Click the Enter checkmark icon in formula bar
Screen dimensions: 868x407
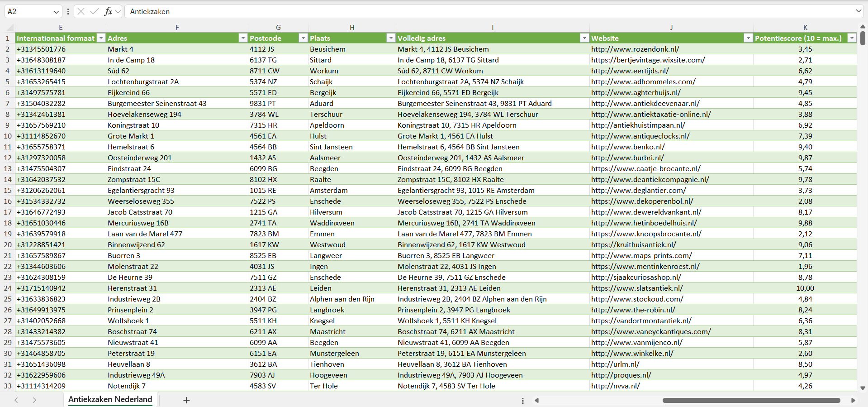pyautogui.click(x=95, y=11)
